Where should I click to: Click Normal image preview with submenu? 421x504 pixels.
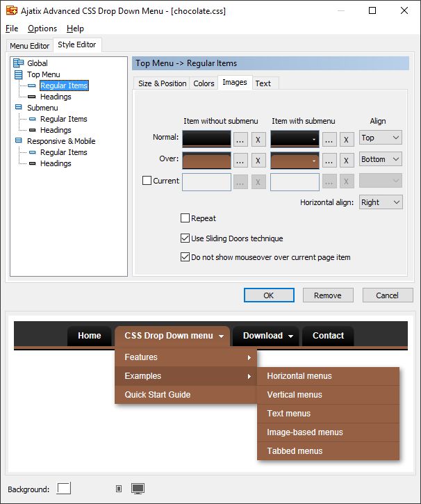tap(295, 139)
